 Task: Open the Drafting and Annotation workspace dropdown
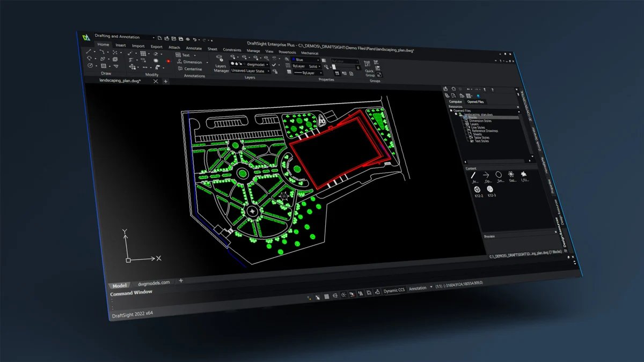[125, 37]
